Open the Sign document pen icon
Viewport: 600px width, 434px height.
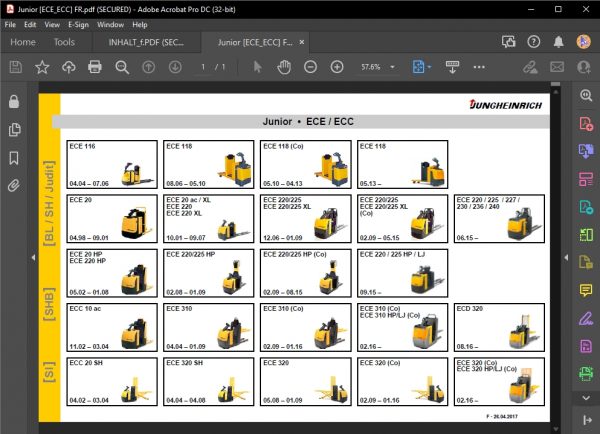[530, 67]
